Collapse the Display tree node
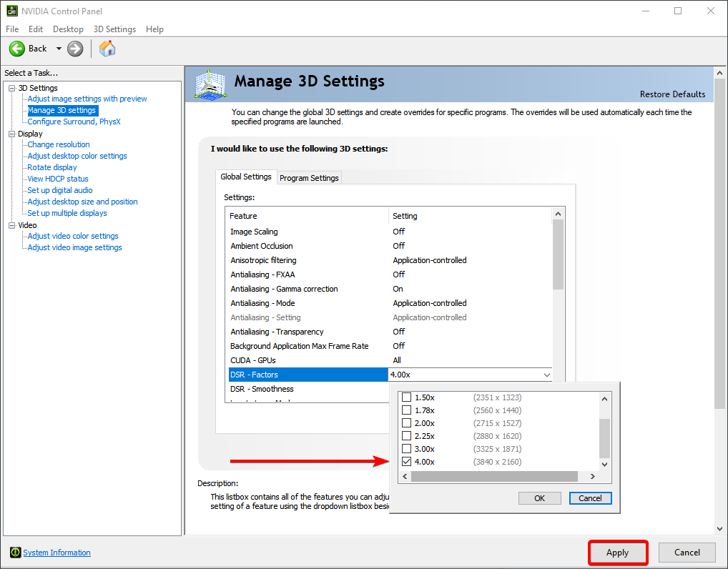This screenshot has width=728, height=569. (x=12, y=134)
